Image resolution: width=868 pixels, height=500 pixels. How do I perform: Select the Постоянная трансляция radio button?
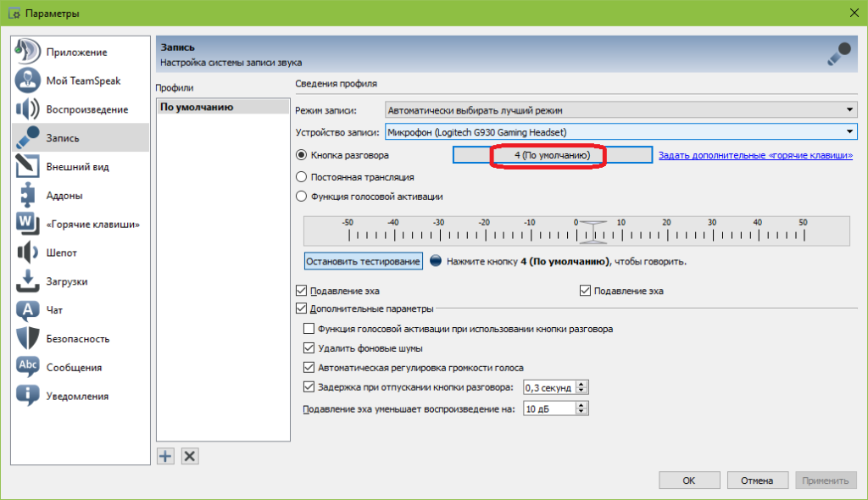[x=301, y=176]
